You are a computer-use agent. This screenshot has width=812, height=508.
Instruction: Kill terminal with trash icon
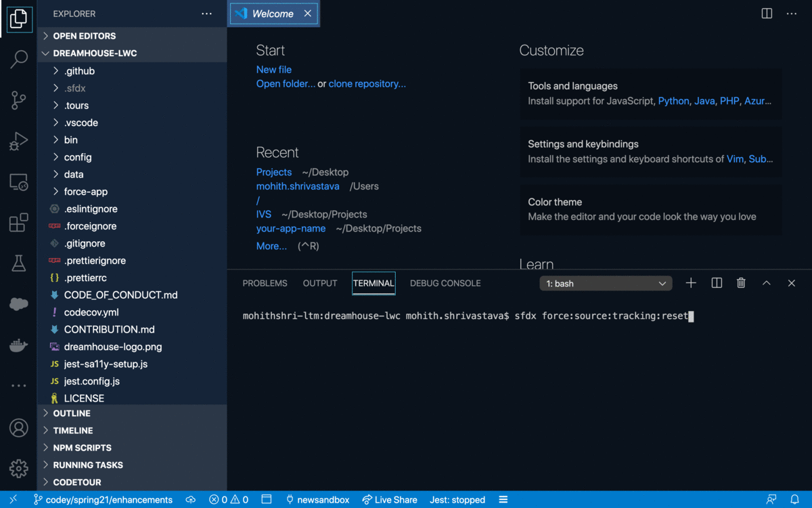[741, 283]
